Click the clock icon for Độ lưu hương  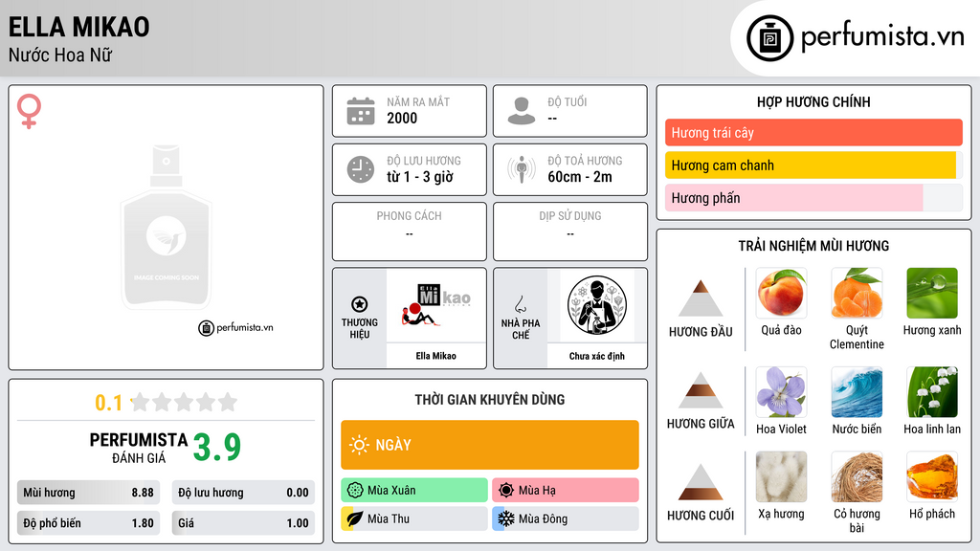(x=361, y=169)
